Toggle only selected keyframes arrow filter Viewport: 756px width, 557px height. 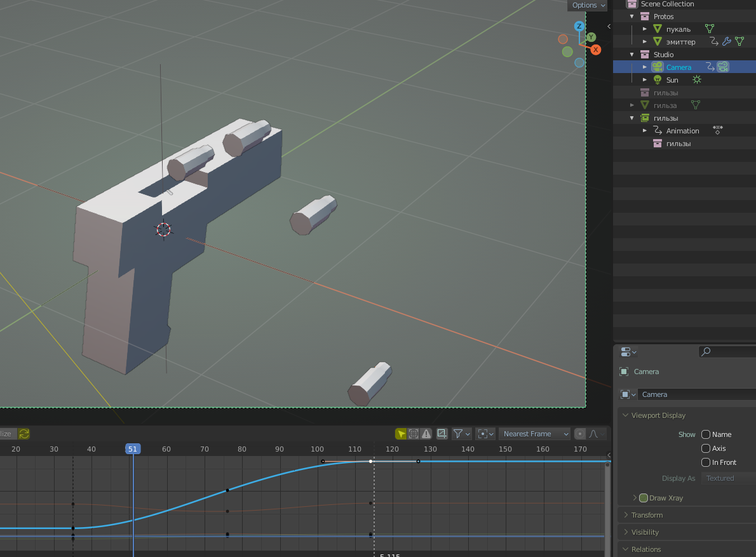pos(401,434)
